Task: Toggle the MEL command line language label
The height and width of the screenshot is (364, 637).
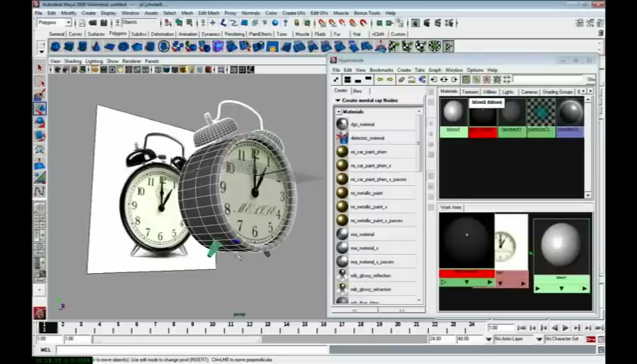Action: tap(45, 350)
